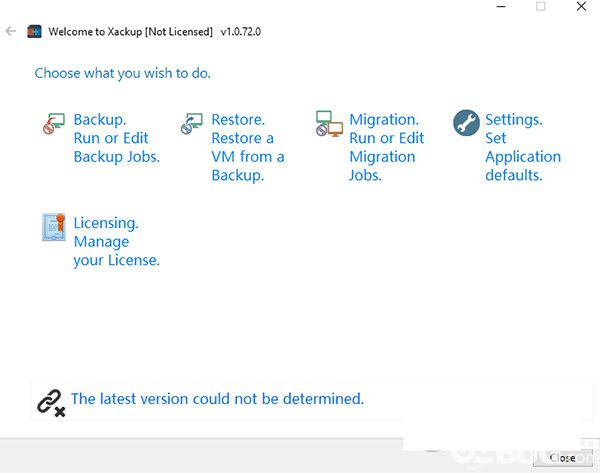Click the broken link update icon
Screen dimensions: 600x473
[x=51, y=403]
